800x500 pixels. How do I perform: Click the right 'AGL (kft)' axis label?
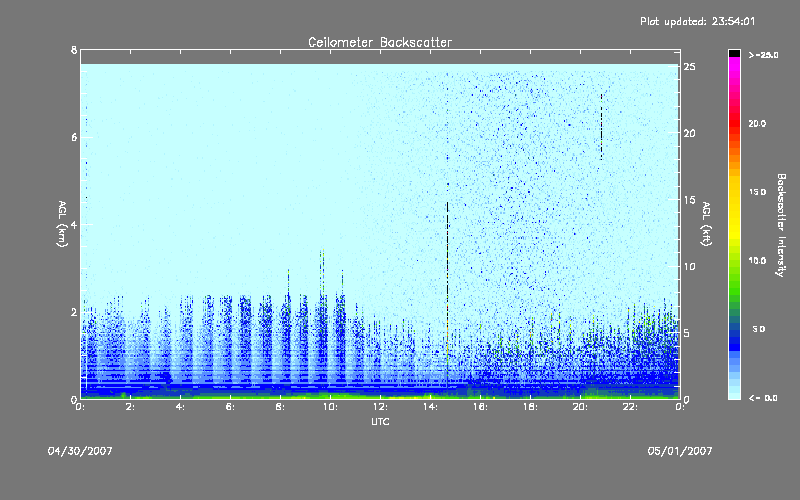(706, 224)
